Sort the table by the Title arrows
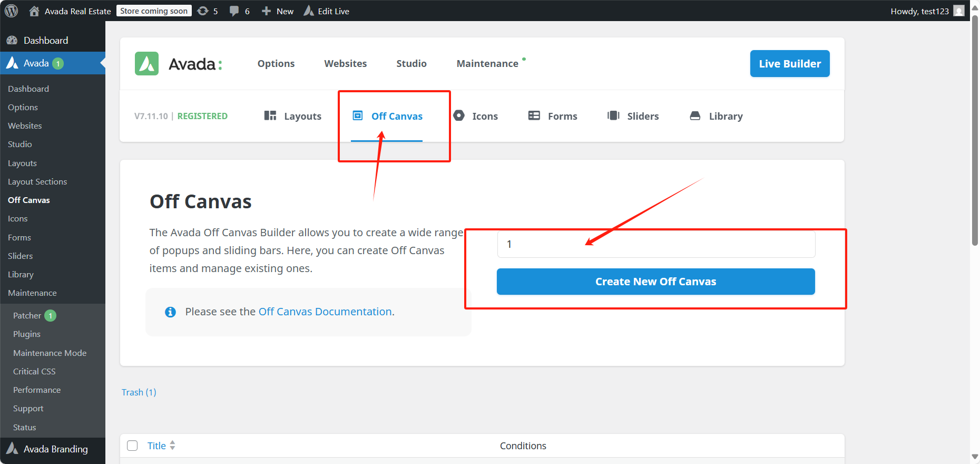The image size is (980, 464). [172, 446]
